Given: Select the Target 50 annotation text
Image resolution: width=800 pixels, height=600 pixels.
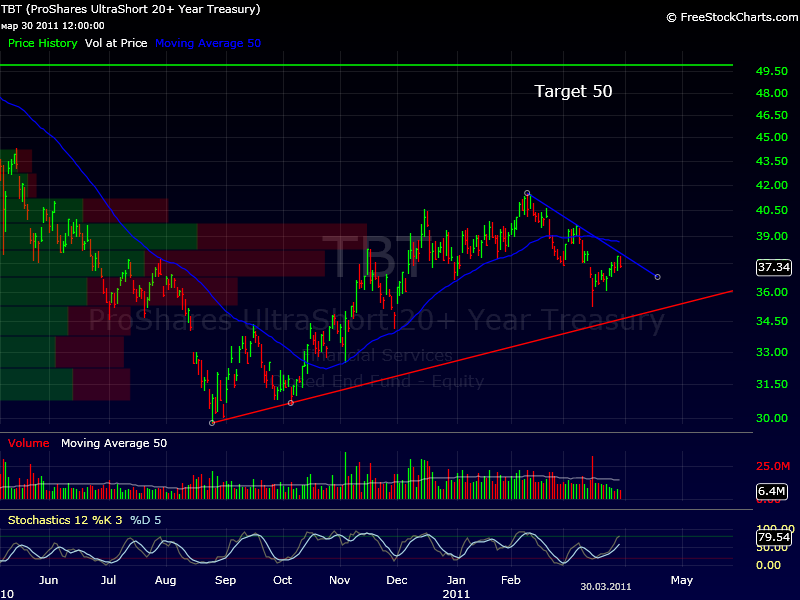Looking at the screenshot, I should coord(573,91).
